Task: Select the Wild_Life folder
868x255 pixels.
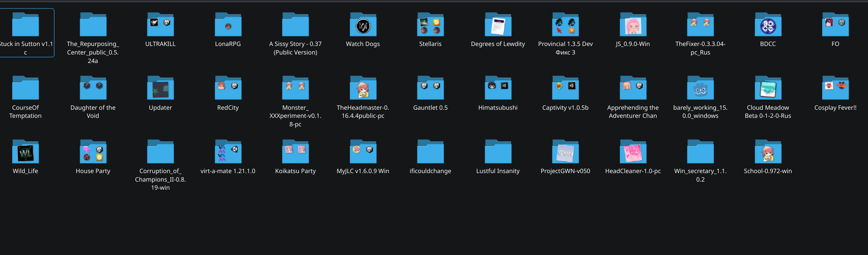Action: [x=26, y=153]
